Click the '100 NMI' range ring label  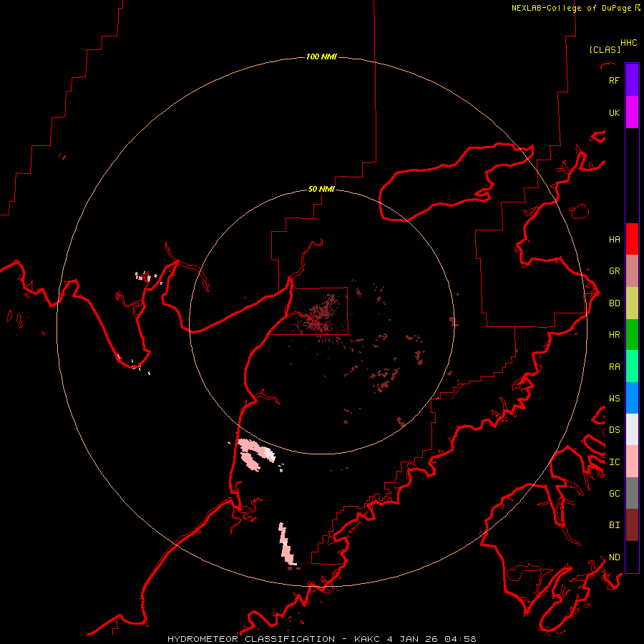point(321,57)
